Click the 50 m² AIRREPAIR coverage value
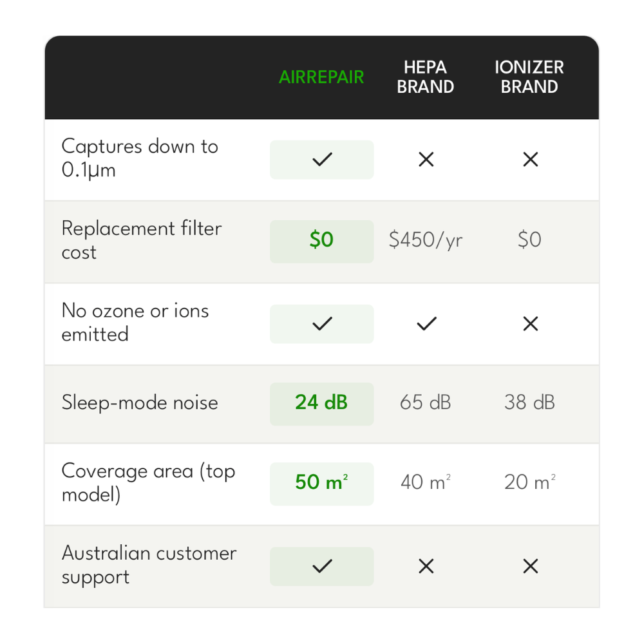The height and width of the screenshot is (644, 644). pos(321,482)
